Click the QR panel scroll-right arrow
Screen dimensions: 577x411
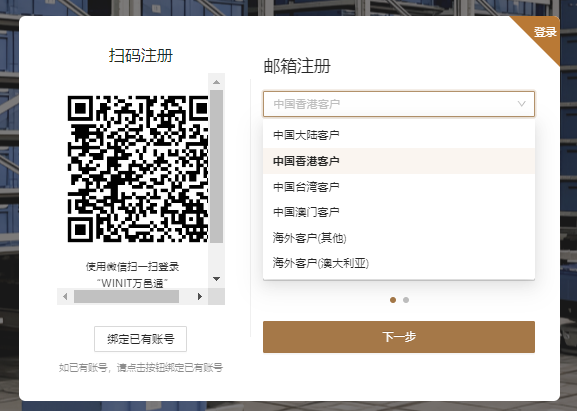tap(200, 297)
